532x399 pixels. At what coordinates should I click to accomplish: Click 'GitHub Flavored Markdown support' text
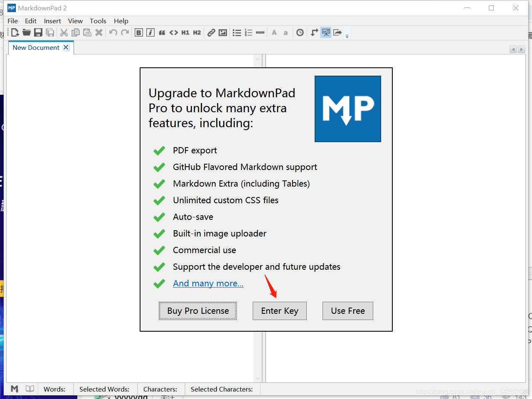coord(245,167)
